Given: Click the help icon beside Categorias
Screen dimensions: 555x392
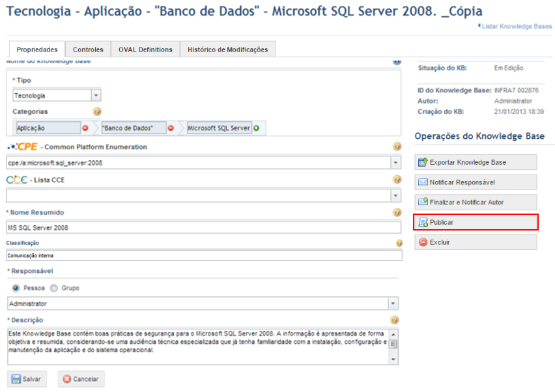Looking at the screenshot, I should coord(97,112).
